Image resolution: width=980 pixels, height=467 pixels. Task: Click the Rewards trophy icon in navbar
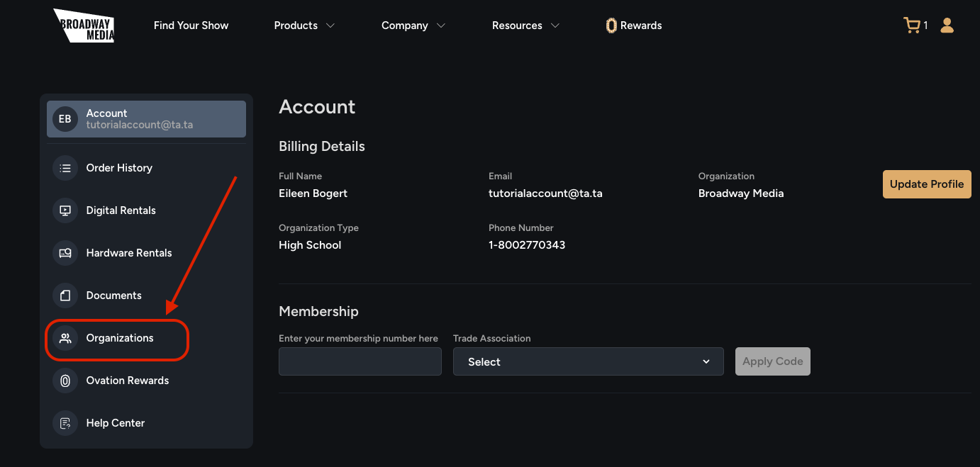click(x=611, y=25)
